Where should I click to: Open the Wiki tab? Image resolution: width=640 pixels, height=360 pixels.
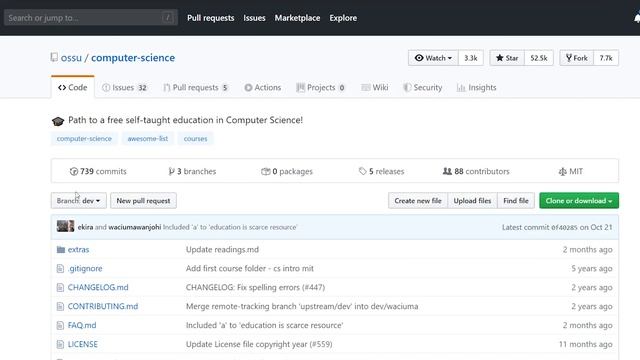pos(375,87)
